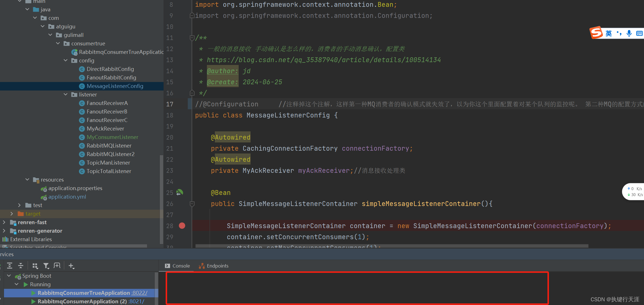
Task: Click the run icon beside RabbitmqConsumerApplication (2)
Action: click(33, 301)
